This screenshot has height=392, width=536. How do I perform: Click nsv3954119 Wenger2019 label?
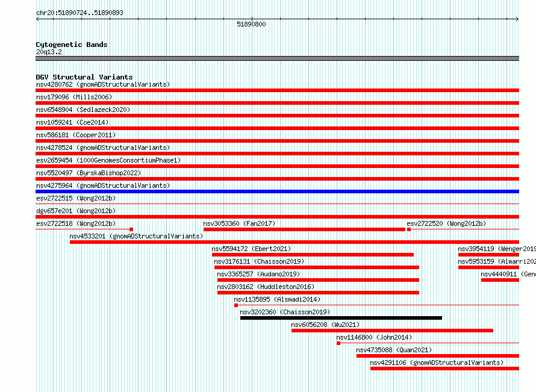click(x=497, y=249)
